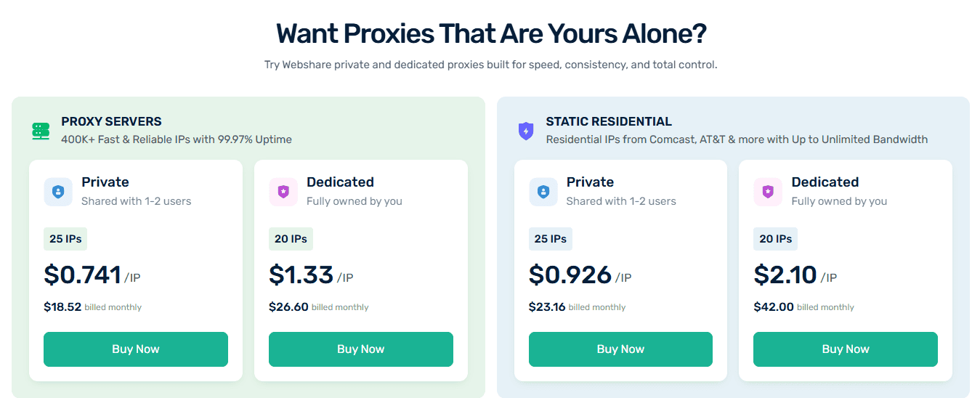Click the STATIC RESIDENTIAL section heading
980x398 pixels.
(x=609, y=121)
